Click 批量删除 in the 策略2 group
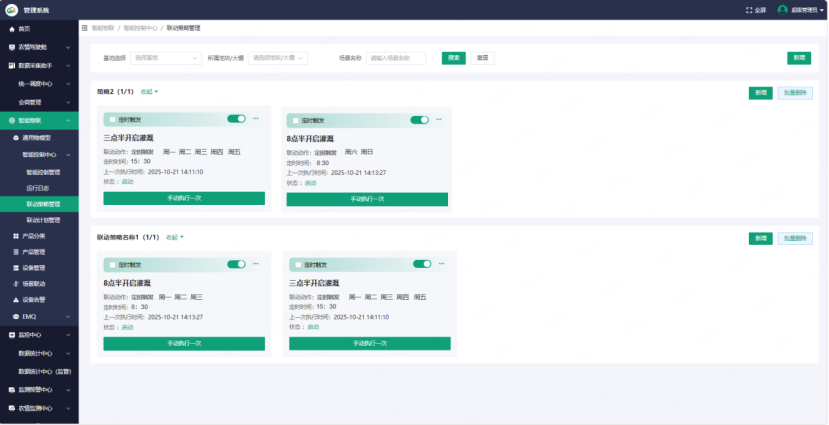This screenshot has height=425, width=829. pyautogui.click(x=795, y=93)
